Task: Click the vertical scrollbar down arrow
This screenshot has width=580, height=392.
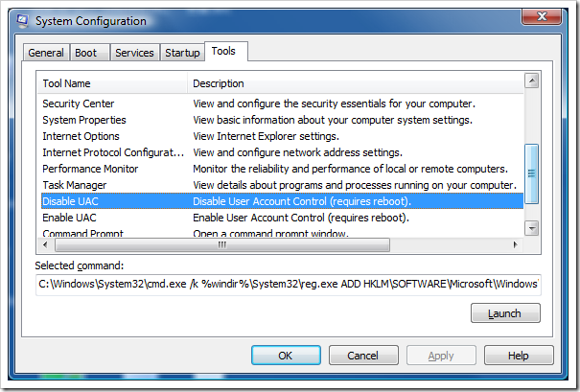Action: click(531, 229)
